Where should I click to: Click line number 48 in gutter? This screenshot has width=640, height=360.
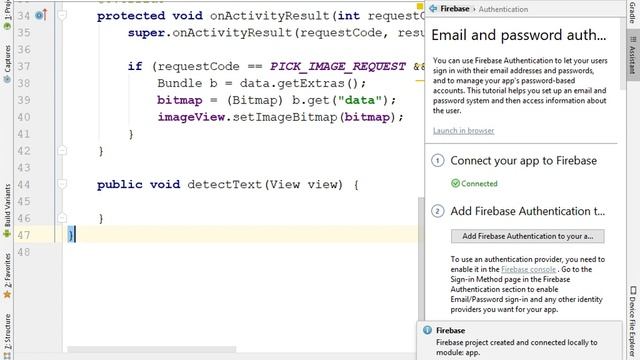tap(24, 252)
